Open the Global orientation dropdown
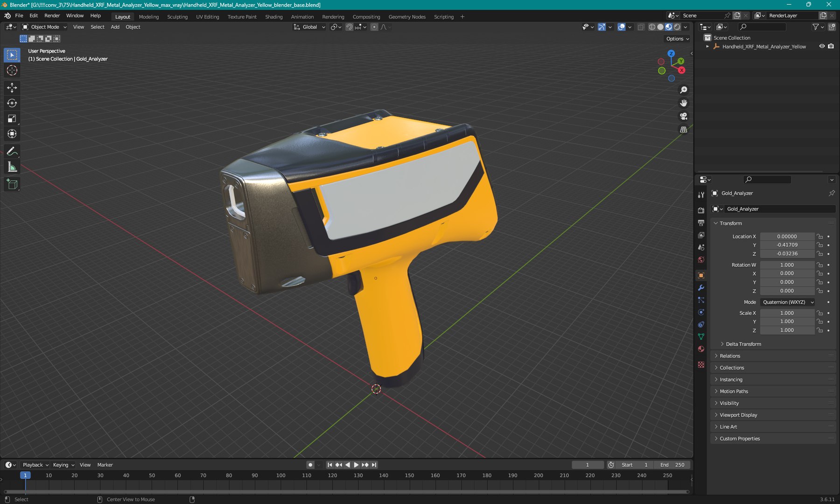 (x=309, y=27)
